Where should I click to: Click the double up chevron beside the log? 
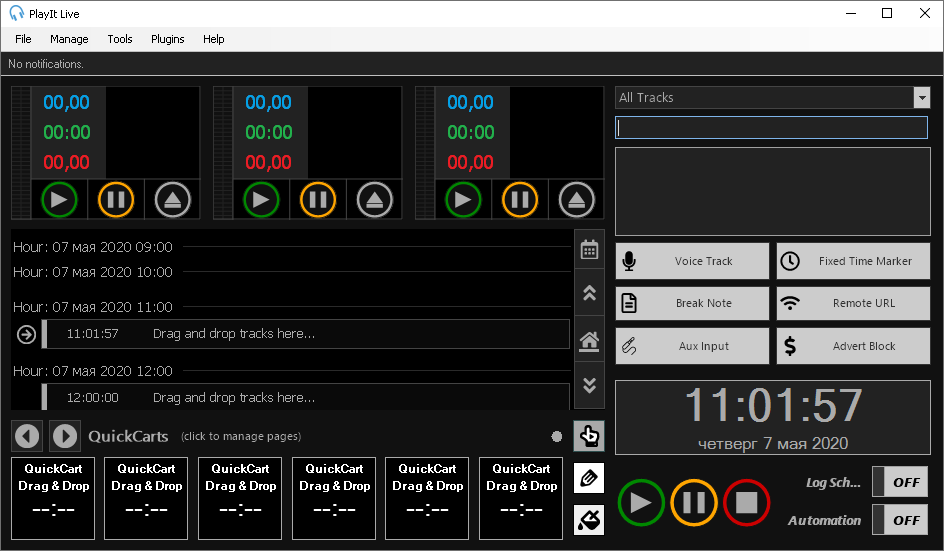click(x=589, y=294)
